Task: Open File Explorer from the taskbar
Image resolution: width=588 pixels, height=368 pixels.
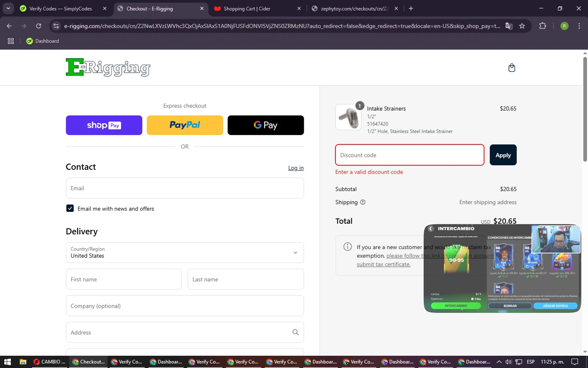Action: click(23, 362)
